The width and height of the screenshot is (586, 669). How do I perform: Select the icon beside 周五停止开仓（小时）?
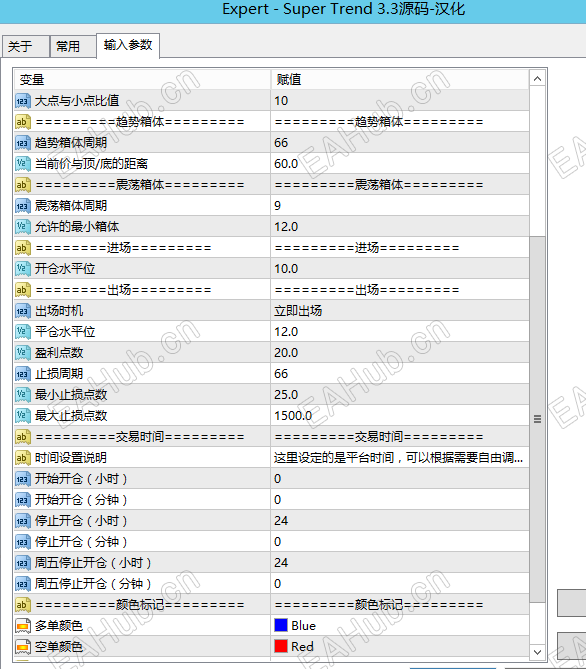(x=23, y=563)
